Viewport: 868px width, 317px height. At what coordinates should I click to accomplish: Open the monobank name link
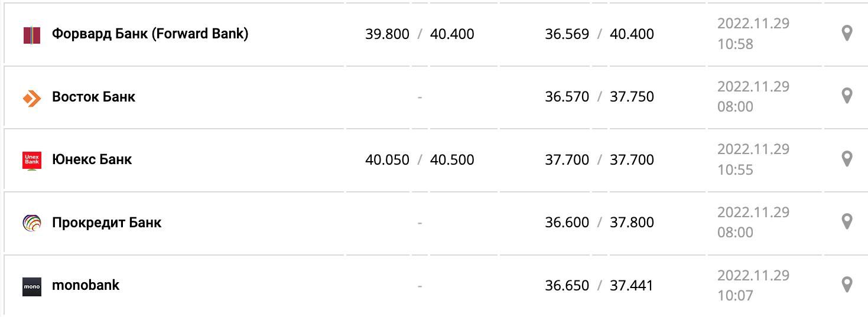[86, 285]
